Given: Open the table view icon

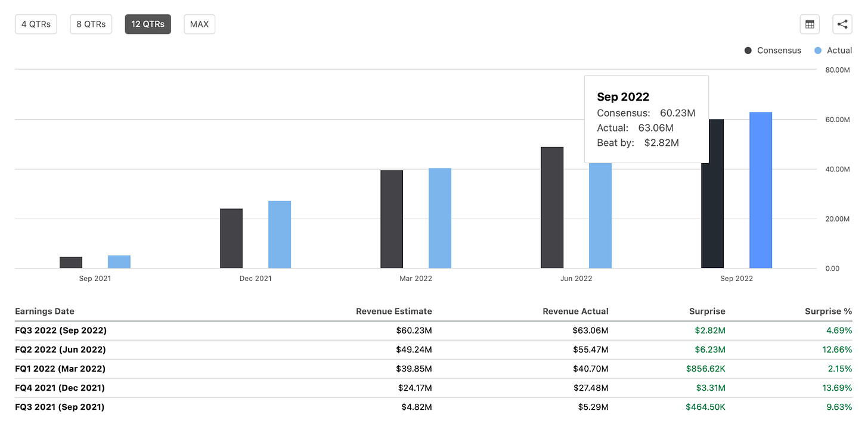Looking at the screenshot, I should [x=810, y=24].
